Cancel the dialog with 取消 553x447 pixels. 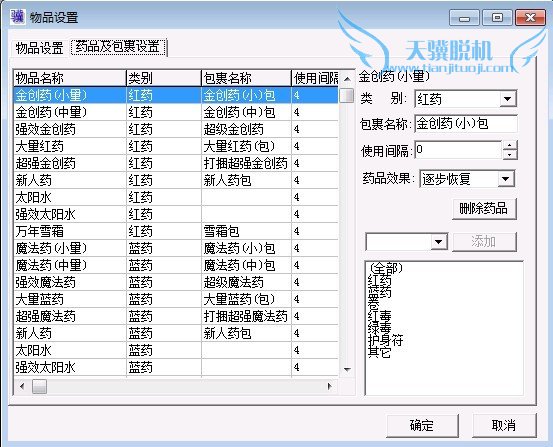pyautogui.click(x=504, y=425)
